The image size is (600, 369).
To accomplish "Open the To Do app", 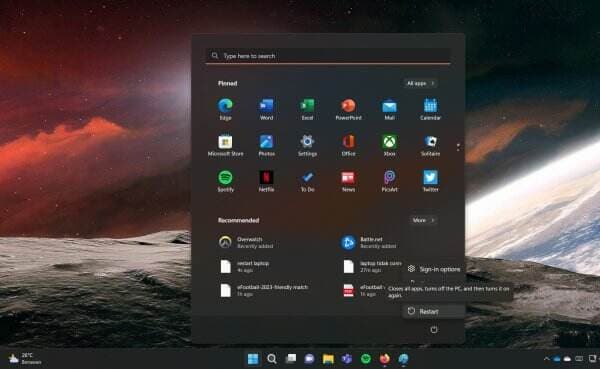I will click(x=307, y=181).
